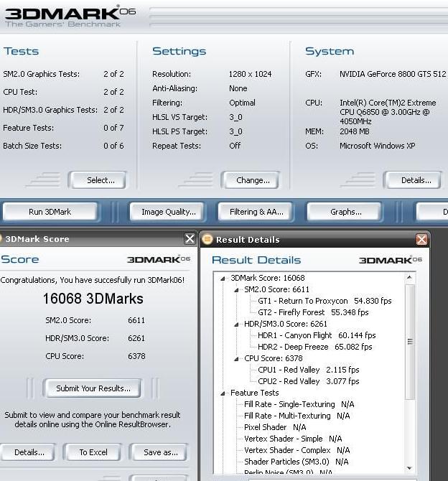Click scroll down arrow in Result Details
Viewport: 448px width, 481px height.
click(x=409, y=468)
